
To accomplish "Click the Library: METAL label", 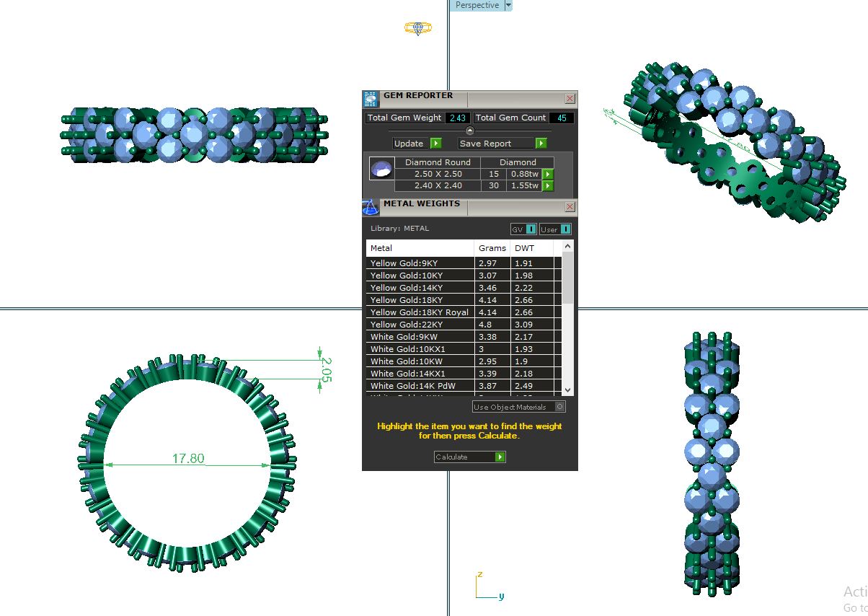I will point(399,229).
